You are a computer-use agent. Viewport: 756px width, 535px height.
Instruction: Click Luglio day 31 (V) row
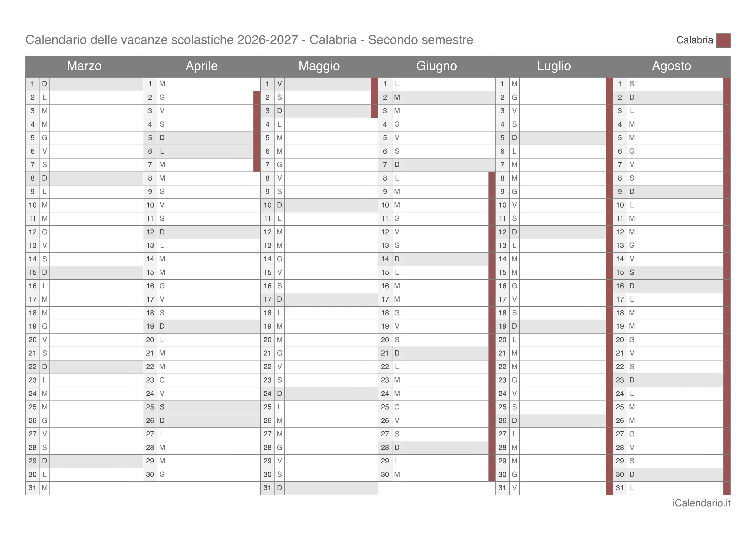[x=554, y=488]
